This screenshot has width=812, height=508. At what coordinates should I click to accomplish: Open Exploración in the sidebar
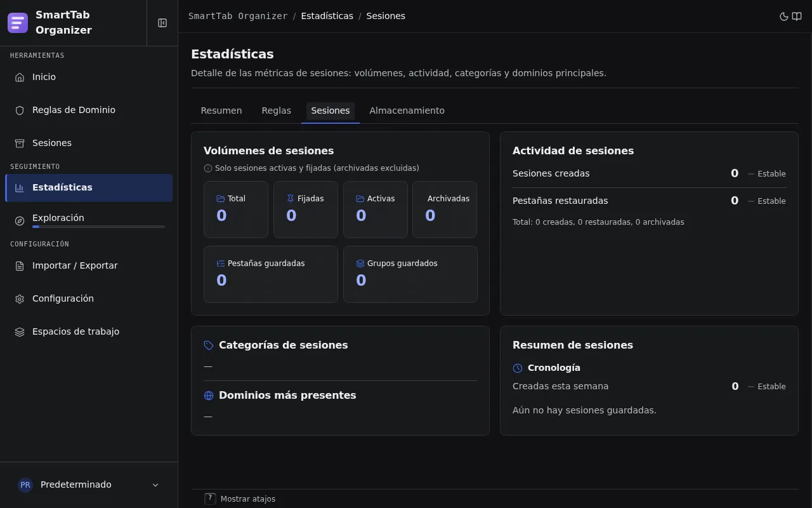pyautogui.click(x=89, y=220)
